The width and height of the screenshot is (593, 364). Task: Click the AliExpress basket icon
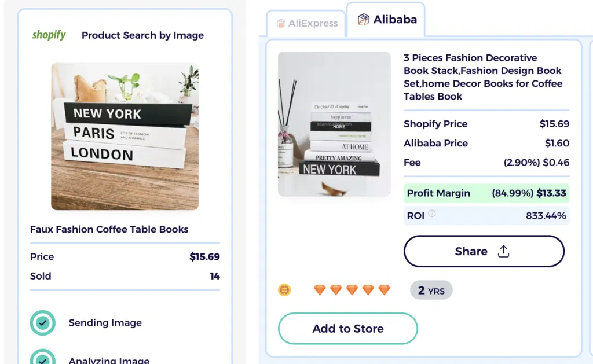[282, 23]
